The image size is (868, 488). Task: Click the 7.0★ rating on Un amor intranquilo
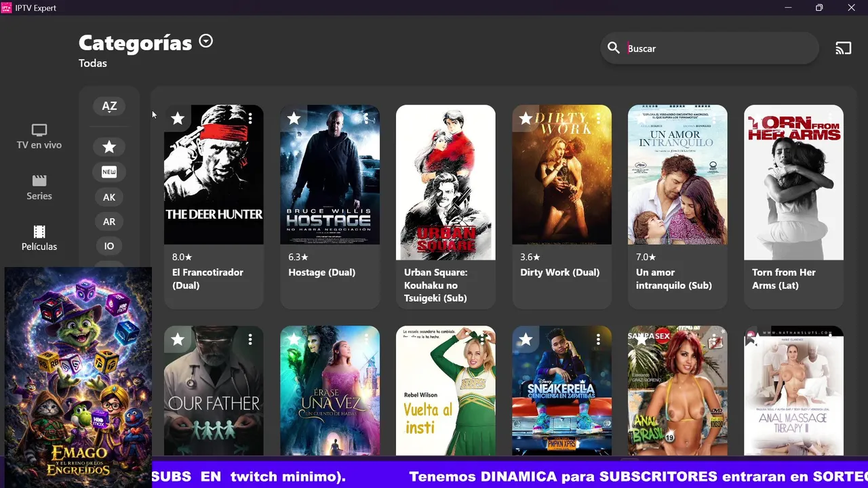click(646, 257)
